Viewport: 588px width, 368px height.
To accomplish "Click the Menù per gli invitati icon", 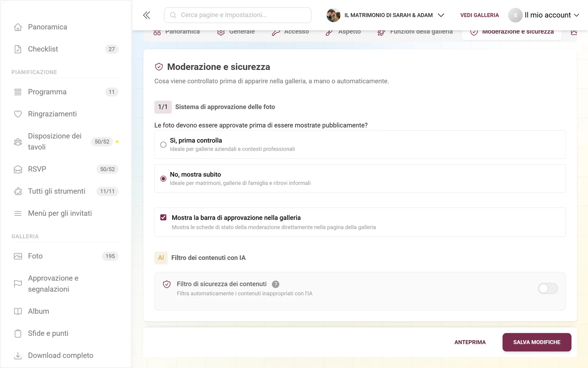I will [18, 213].
